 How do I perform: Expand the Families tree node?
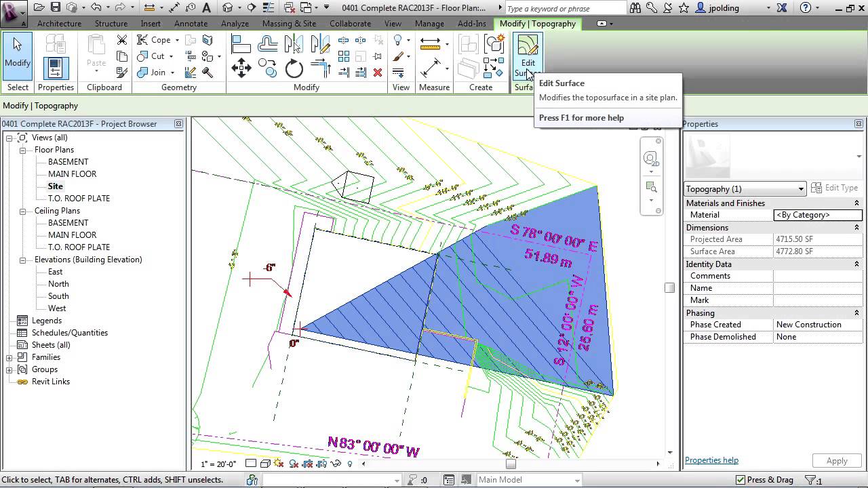pos(9,357)
